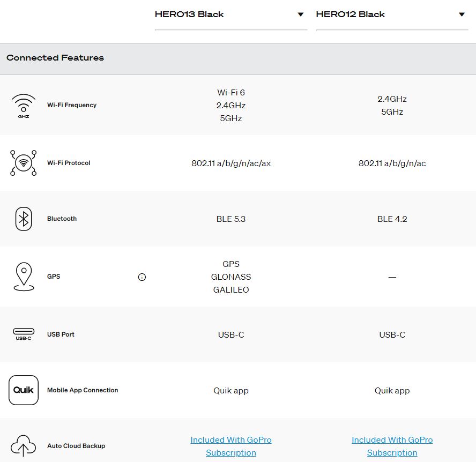Image resolution: width=476 pixels, height=462 pixels.
Task: Click HERO12 GPS dash value
Action: tap(392, 277)
